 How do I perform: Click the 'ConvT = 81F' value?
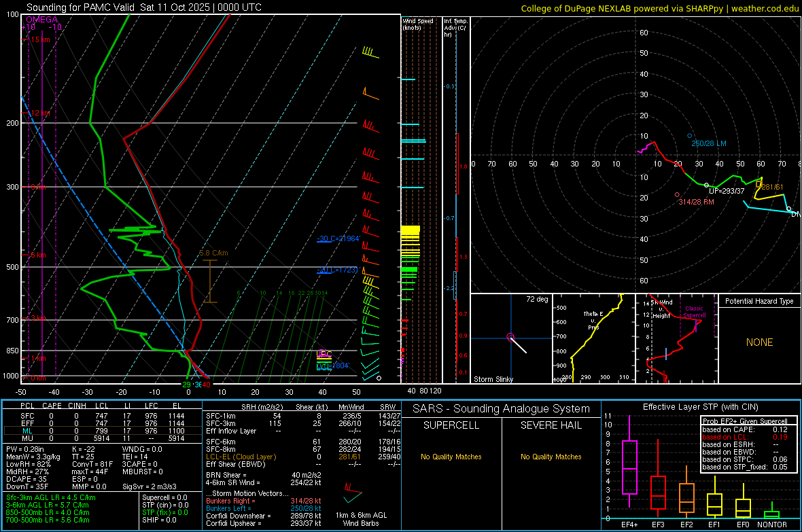(x=92, y=464)
